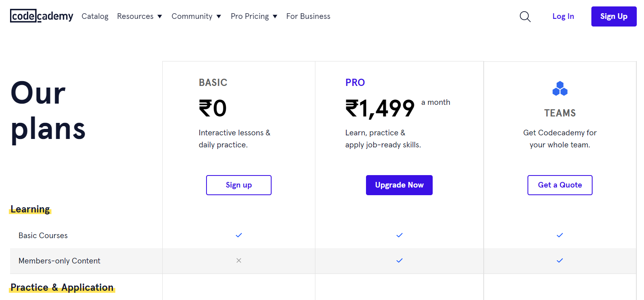Image resolution: width=644 pixels, height=300 pixels.
Task: Click Members-only Content checkmark under Teams
Action: pos(560,261)
